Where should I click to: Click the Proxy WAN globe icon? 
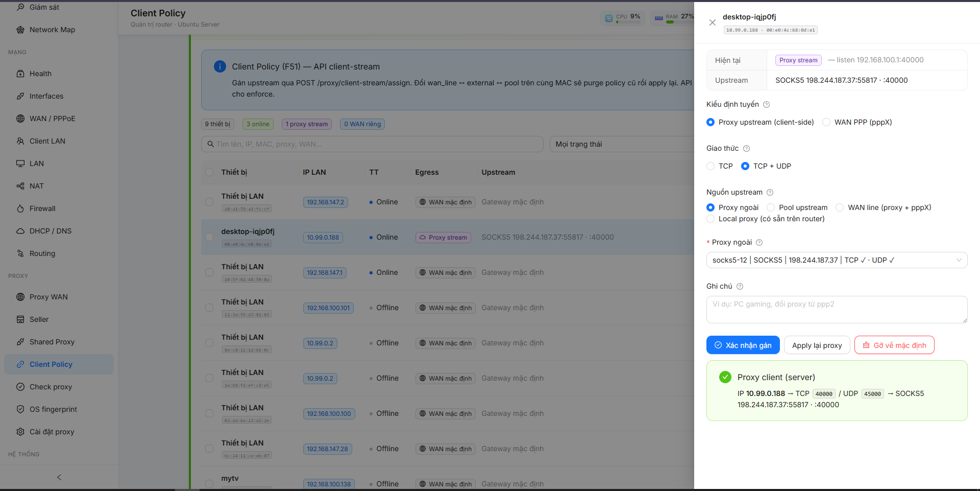click(x=20, y=297)
